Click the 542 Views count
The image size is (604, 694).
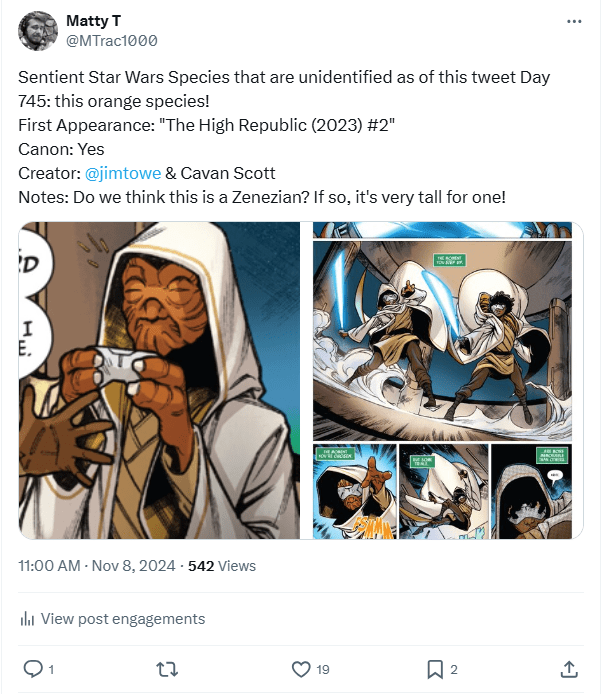point(222,566)
